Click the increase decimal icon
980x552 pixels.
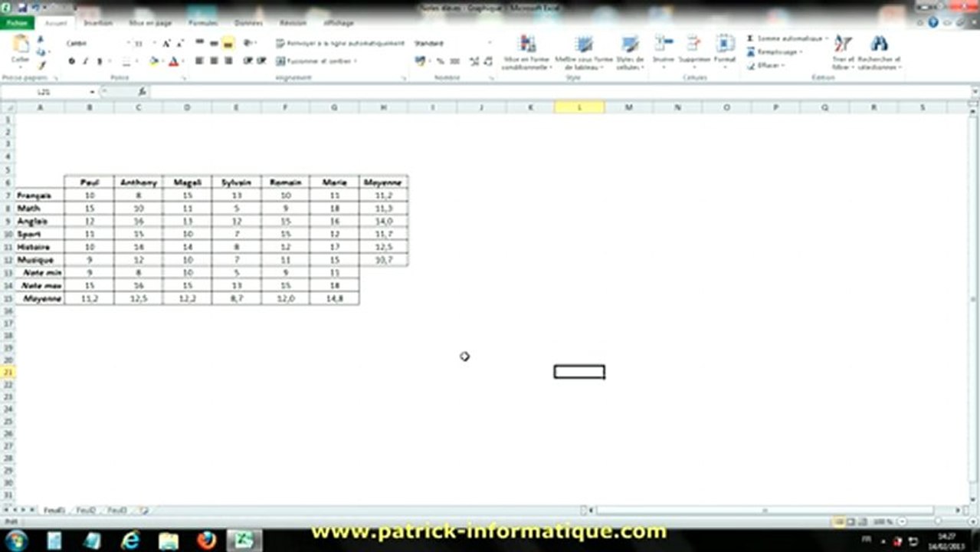pos(474,61)
